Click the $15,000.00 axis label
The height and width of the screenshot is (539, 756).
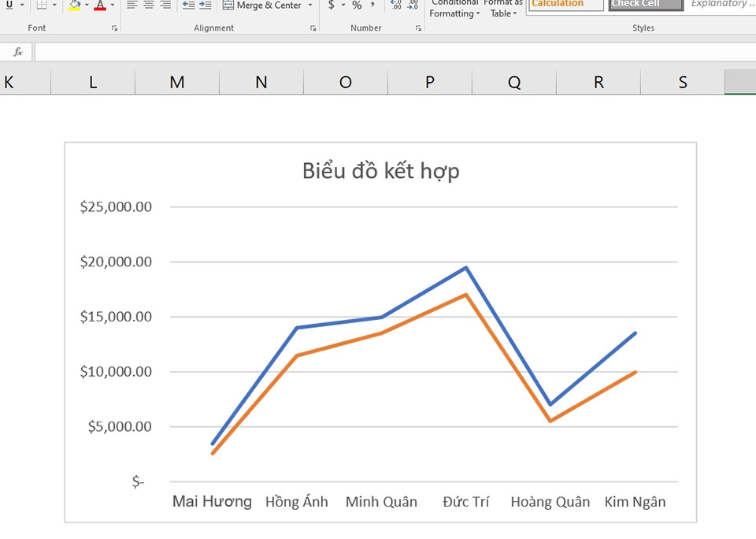click(x=116, y=317)
